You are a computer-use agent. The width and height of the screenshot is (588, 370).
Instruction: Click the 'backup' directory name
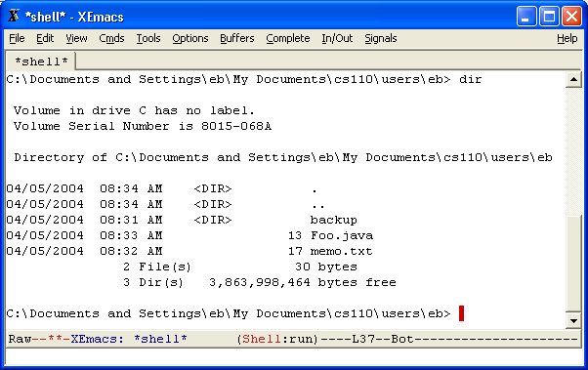pyautogui.click(x=333, y=220)
